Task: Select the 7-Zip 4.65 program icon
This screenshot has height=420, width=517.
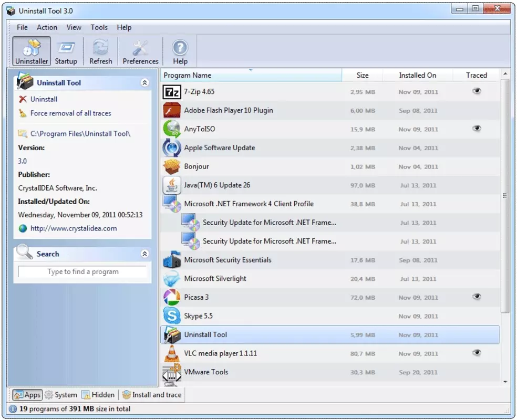Action: 172,92
